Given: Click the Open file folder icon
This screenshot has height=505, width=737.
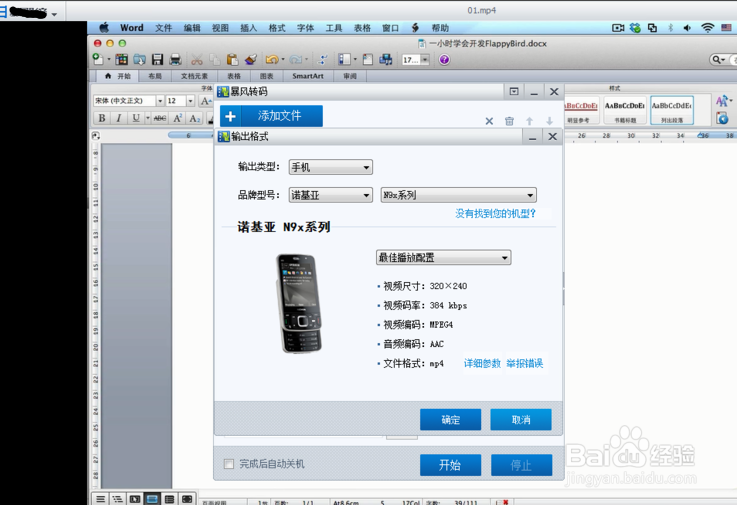Looking at the screenshot, I should [139, 59].
